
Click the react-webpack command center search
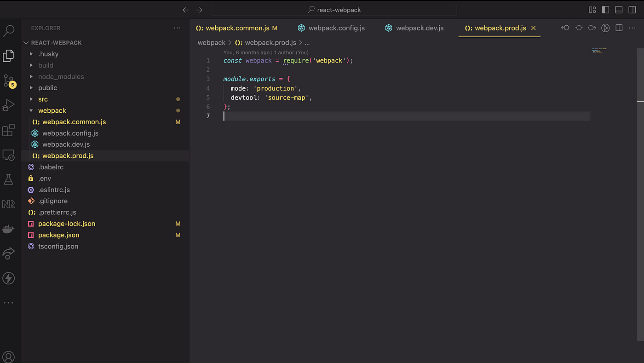pyautogui.click(x=333, y=10)
